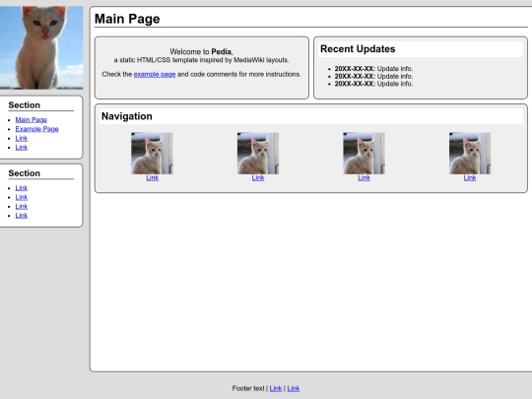532x399 pixels.
Task: Click the 'Navigation' heading
Action: click(x=127, y=116)
